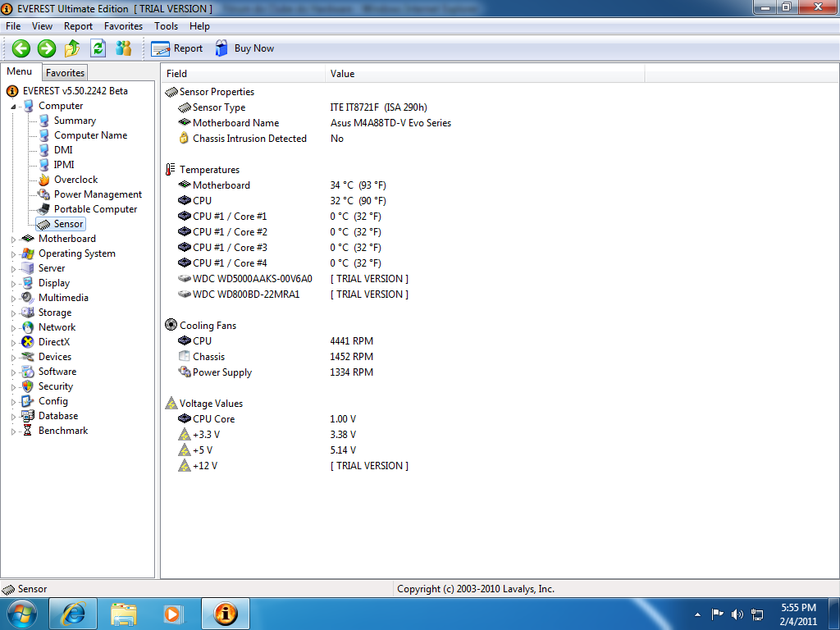The image size is (840, 630).
Task: Click the Temperatures thermometer icon
Action: click(171, 169)
